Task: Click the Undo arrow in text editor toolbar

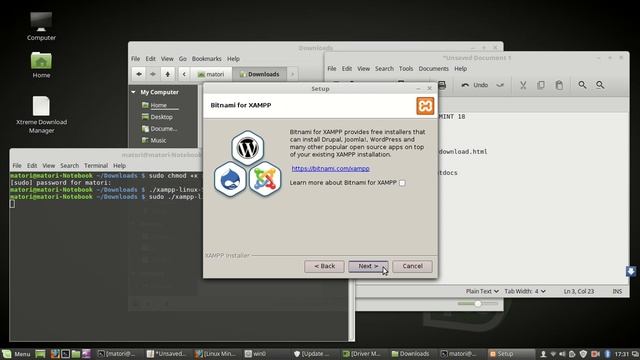Action: point(465,85)
